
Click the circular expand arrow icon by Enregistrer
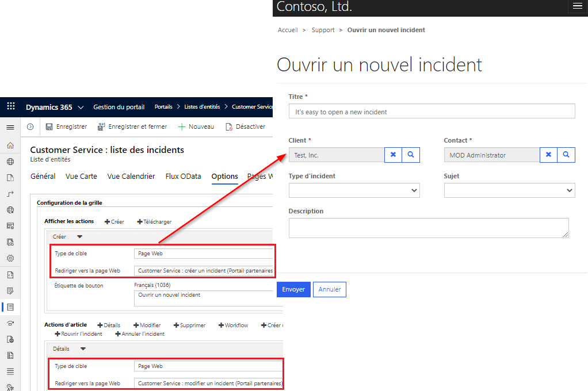pos(30,126)
